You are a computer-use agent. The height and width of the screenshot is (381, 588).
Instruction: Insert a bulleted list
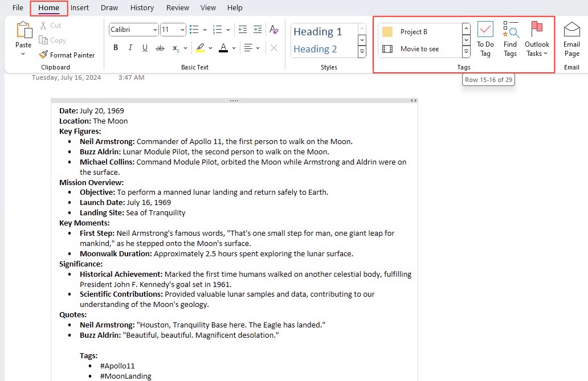coord(194,29)
